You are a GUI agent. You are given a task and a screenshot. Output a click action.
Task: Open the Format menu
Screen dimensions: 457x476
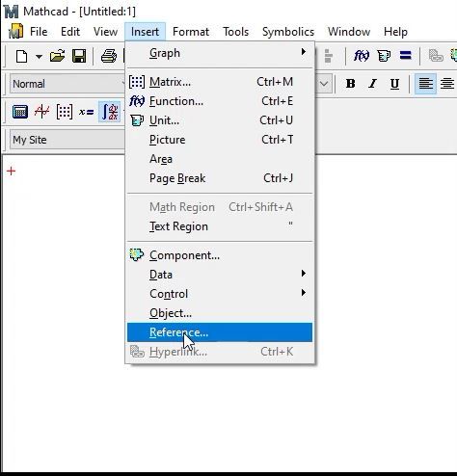(x=191, y=32)
